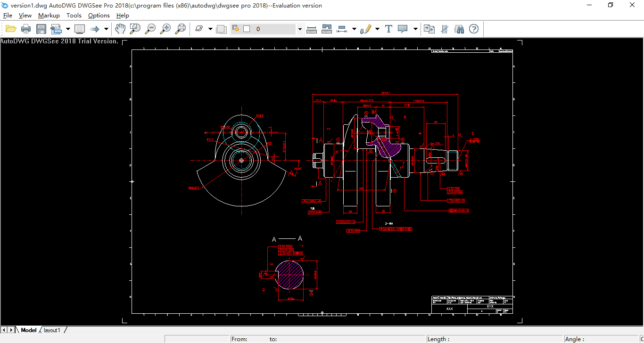Screen dimensions: 644x343
Task: Open the Help question mark icon
Action: [474, 29]
